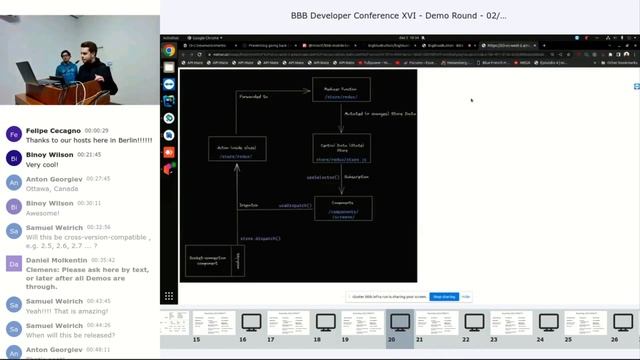Click store/redux/store.js link in Store box
Viewport: 640px width, 360px height.
pos(341,160)
